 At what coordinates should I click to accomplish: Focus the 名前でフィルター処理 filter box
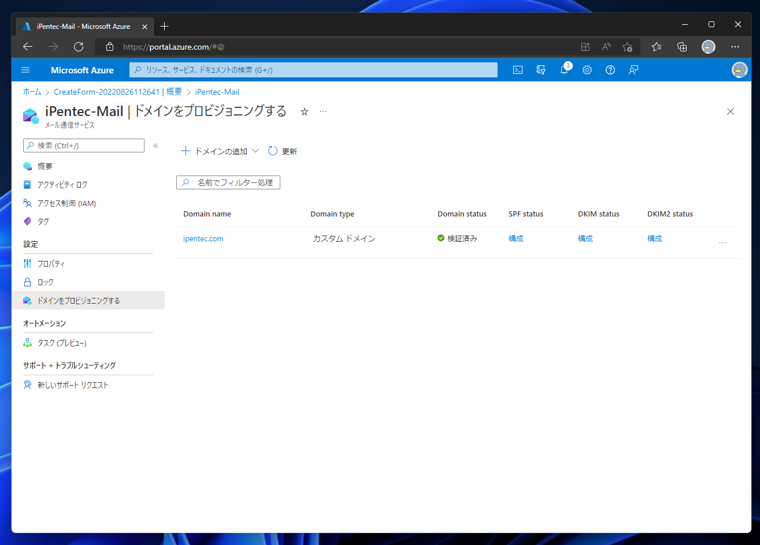pos(228,183)
